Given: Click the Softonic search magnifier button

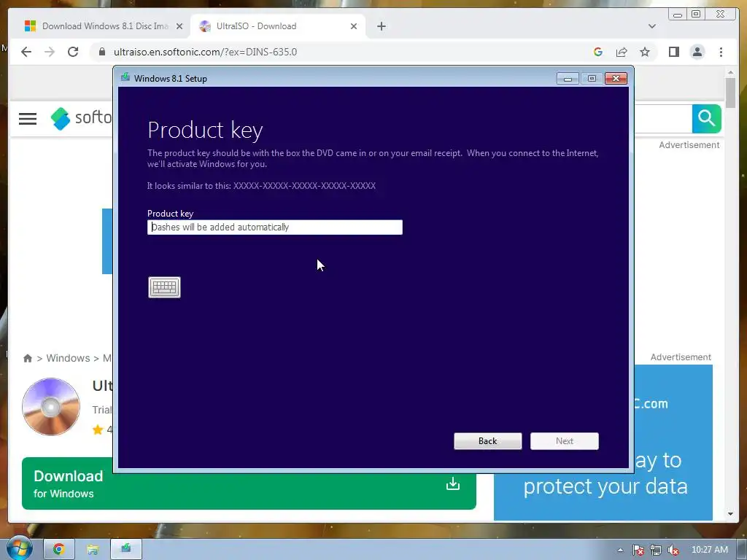Looking at the screenshot, I should click(706, 118).
